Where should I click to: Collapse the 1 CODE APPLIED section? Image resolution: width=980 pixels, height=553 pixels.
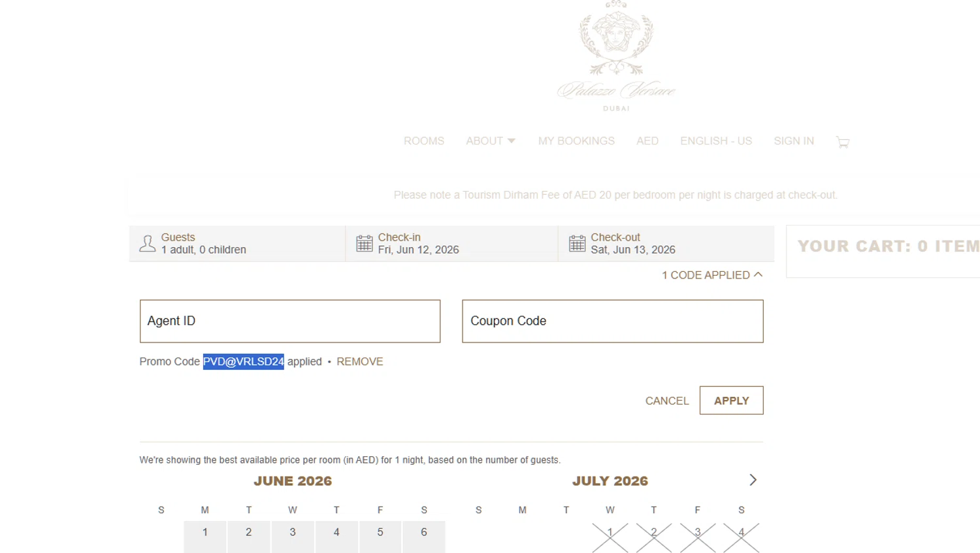click(712, 275)
